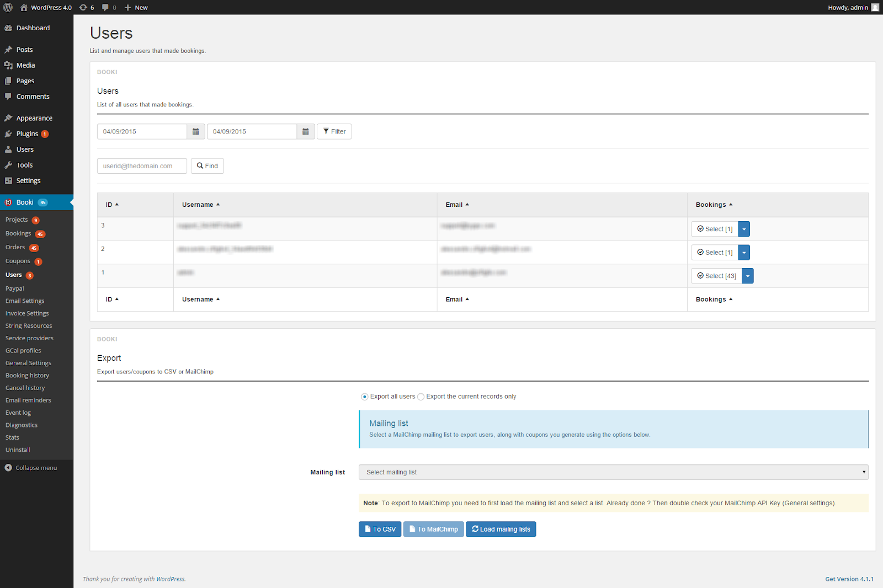883x588 pixels.
Task: Sort by Email arrow in header
Action: (x=467, y=205)
